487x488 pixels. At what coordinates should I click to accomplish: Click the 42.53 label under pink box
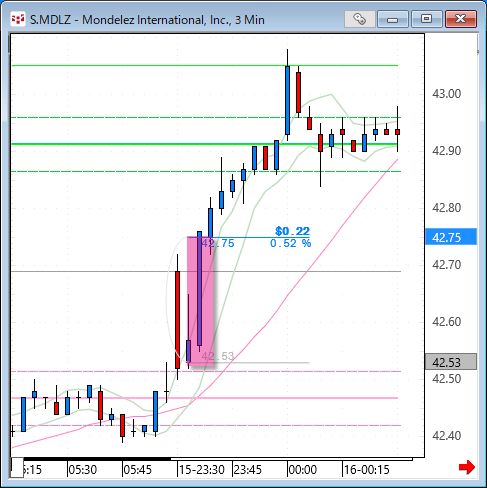(218, 356)
